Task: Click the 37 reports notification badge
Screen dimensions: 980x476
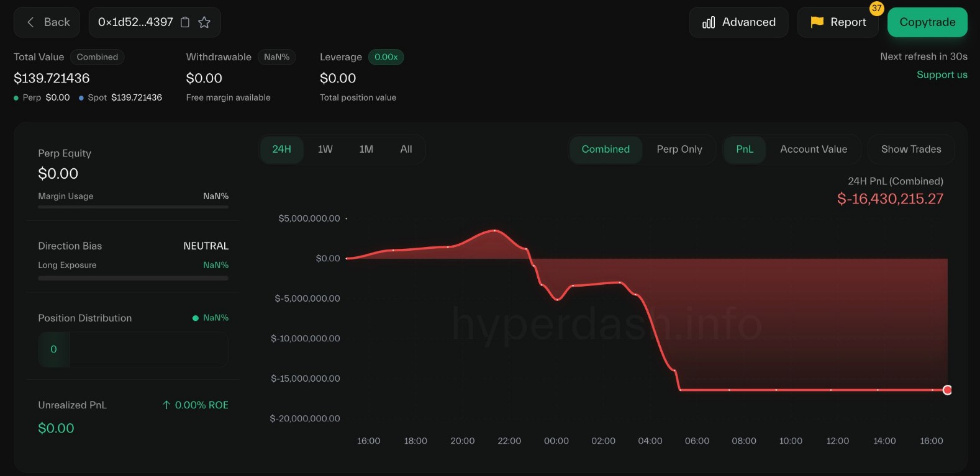Action: coord(876,9)
